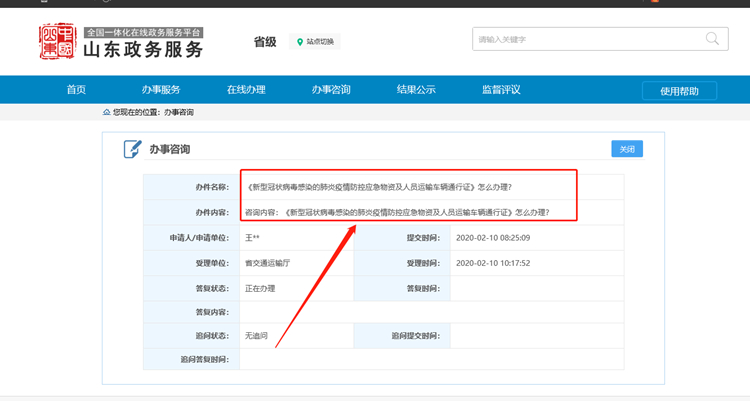The height and width of the screenshot is (401, 750).
Task: Open 监督评议 navigation item
Action: pos(501,90)
